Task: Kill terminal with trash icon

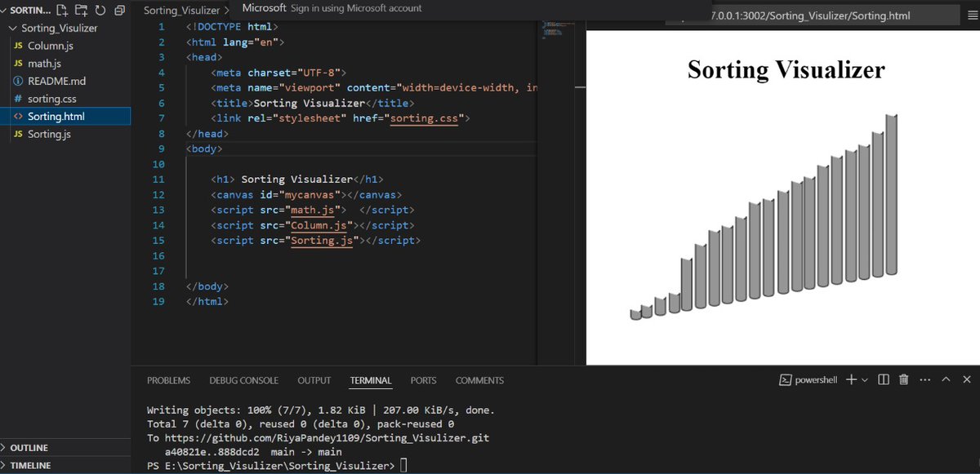Action: [904, 380]
